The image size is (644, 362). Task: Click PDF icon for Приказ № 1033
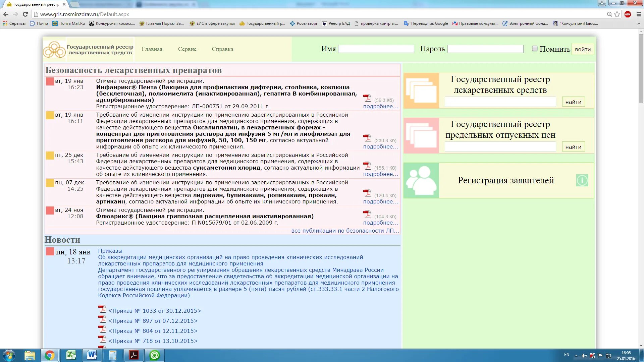(x=102, y=309)
